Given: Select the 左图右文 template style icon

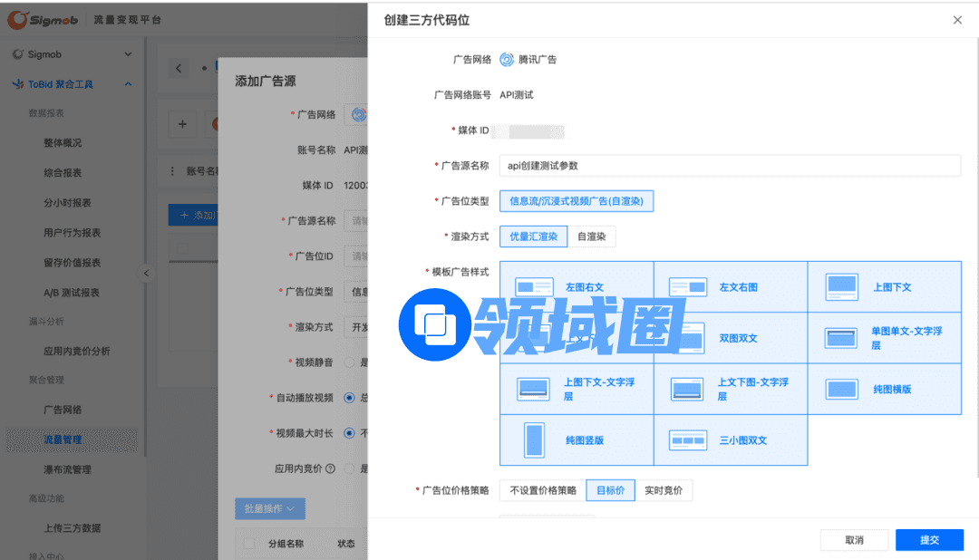Looking at the screenshot, I should pyautogui.click(x=534, y=287).
